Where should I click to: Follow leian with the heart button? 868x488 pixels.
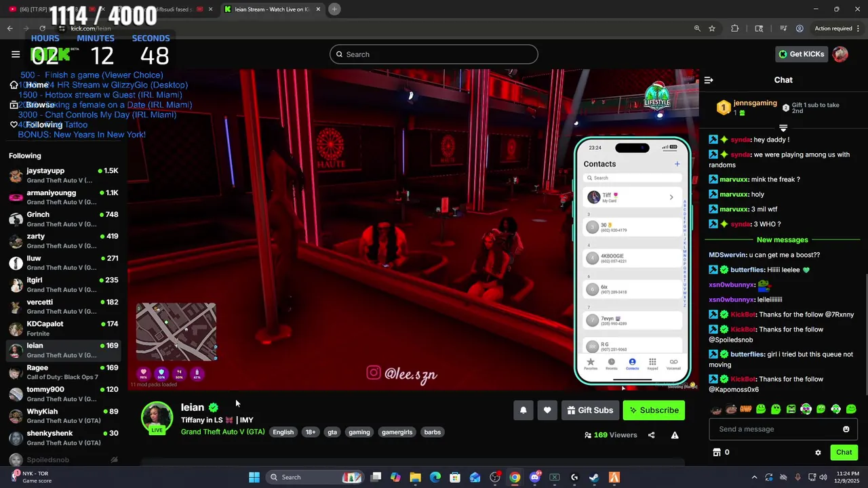coord(547,410)
